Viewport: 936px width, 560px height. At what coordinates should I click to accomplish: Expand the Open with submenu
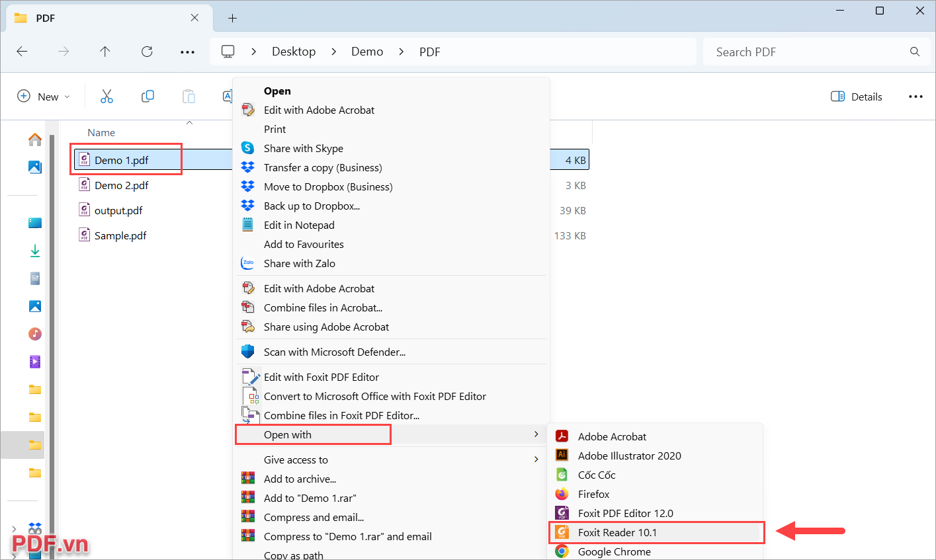tap(392, 435)
